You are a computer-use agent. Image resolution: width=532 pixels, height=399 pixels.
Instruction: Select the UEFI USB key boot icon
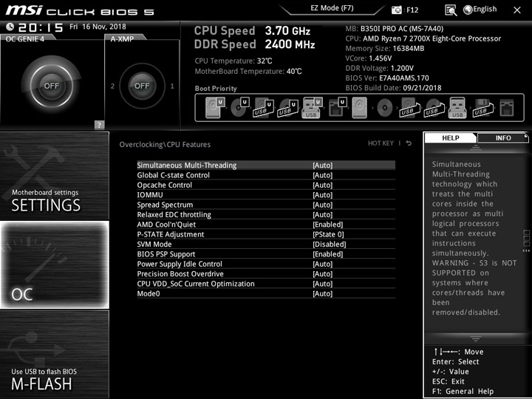(312, 108)
